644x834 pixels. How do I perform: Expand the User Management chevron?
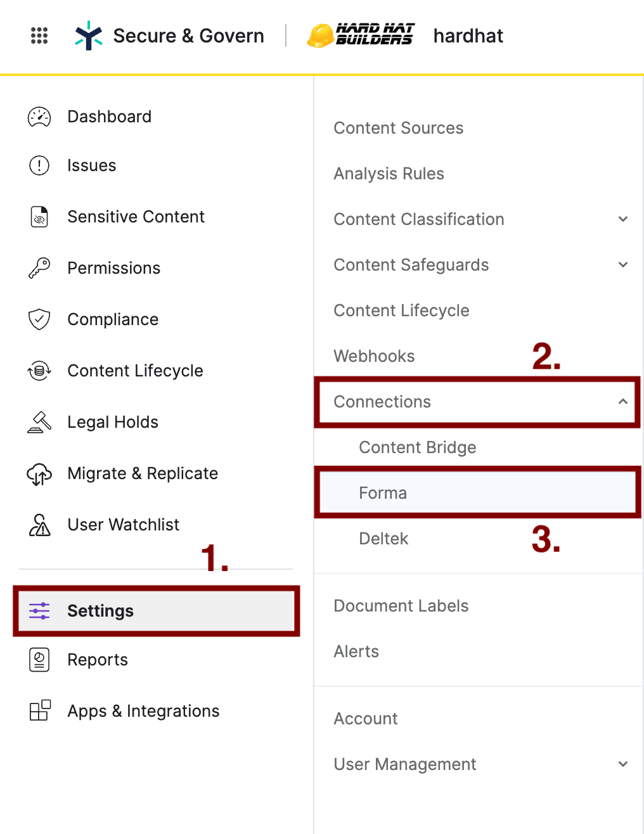click(623, 764)
